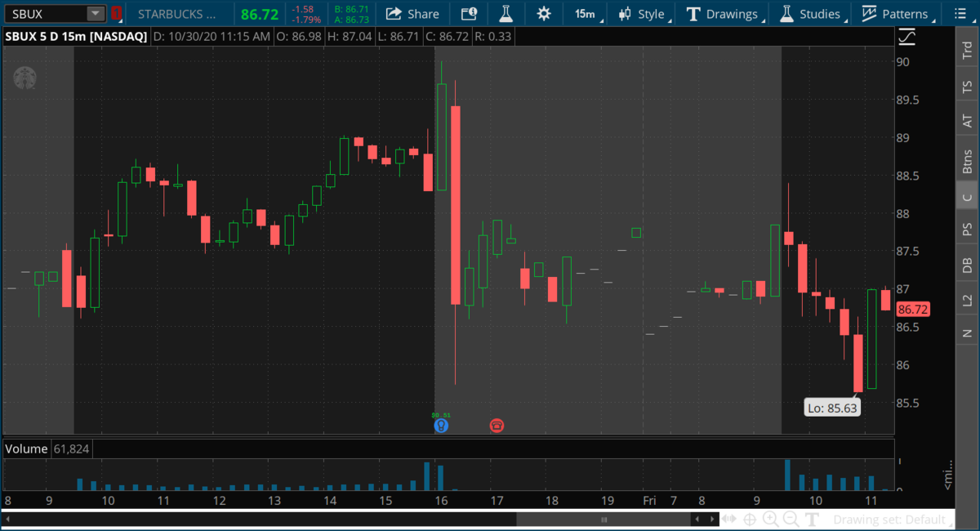The height and width of the screenshot is (531, 980).
Task: Open the SBUX symbol dropdown arrow
Action: tap(96, 13)
